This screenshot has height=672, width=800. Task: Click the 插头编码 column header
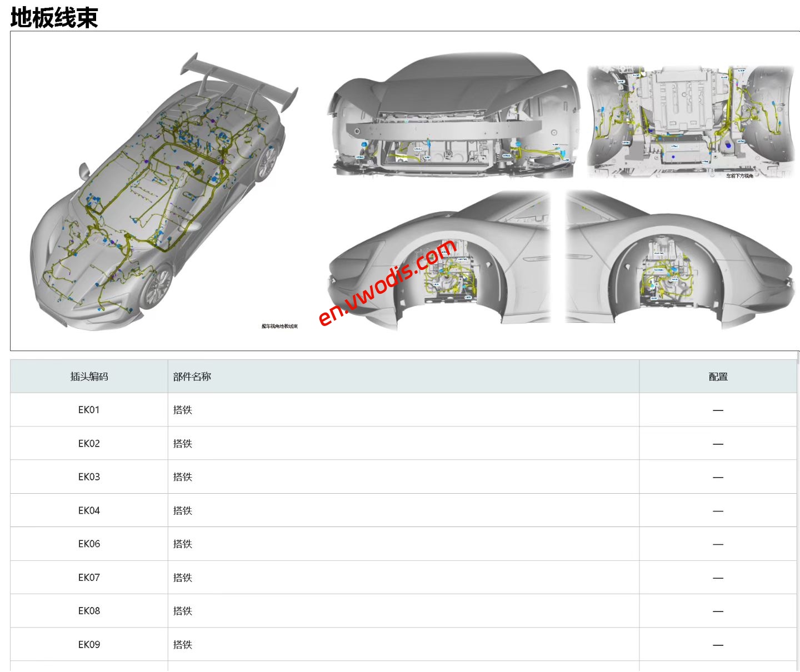(x=89, y=376)
